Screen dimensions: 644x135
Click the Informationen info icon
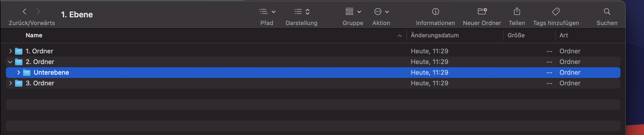[x=435, y=11]
